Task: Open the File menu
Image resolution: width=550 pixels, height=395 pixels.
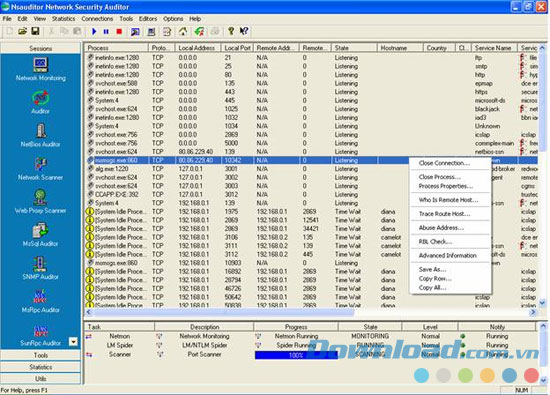Action: pos(7,19)
